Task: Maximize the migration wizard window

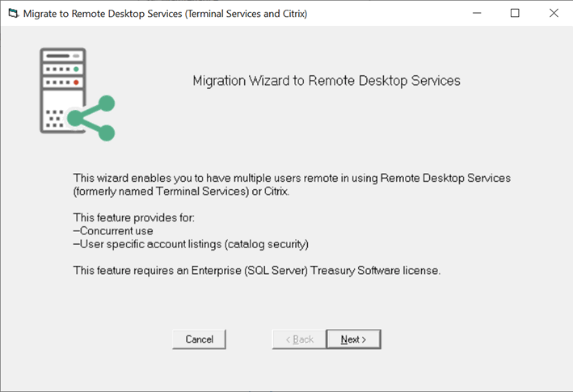Action: coord(515,14)
